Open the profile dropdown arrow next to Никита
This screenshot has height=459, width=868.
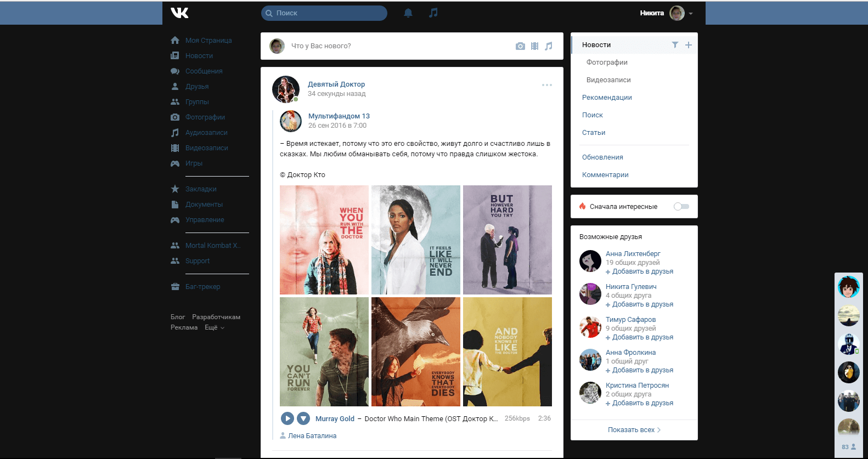(691, 13)
